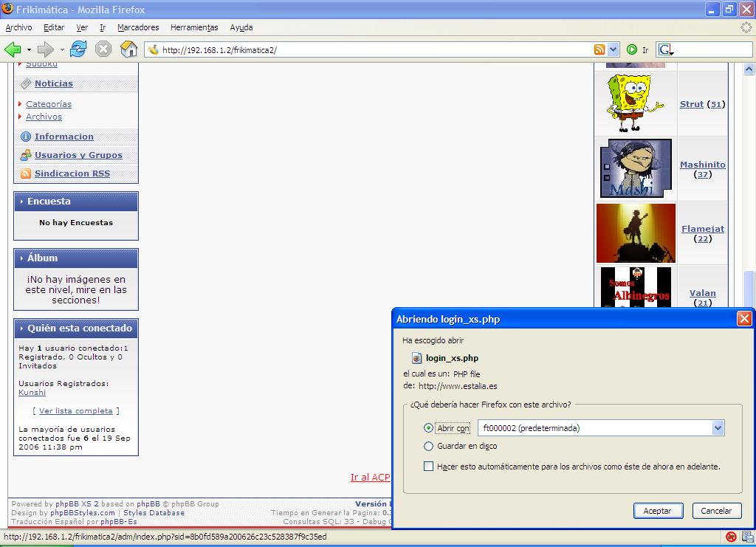Click the site favicon in the address bar
The image size is (756, 547).
(154, 49)
